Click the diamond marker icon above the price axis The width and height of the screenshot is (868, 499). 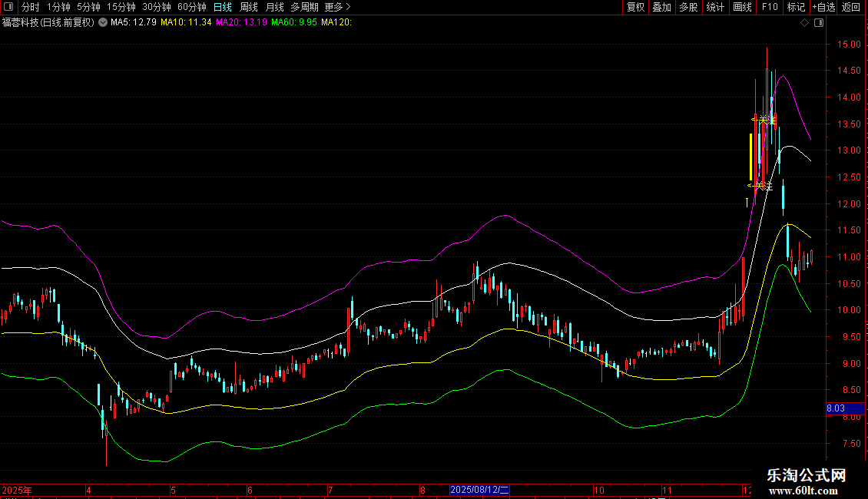(804, 23)
